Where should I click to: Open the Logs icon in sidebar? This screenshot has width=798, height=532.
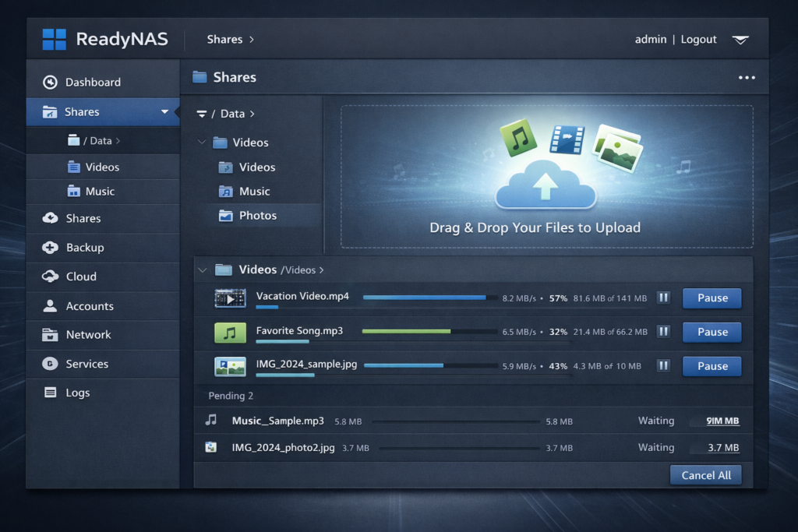point(51,393)
